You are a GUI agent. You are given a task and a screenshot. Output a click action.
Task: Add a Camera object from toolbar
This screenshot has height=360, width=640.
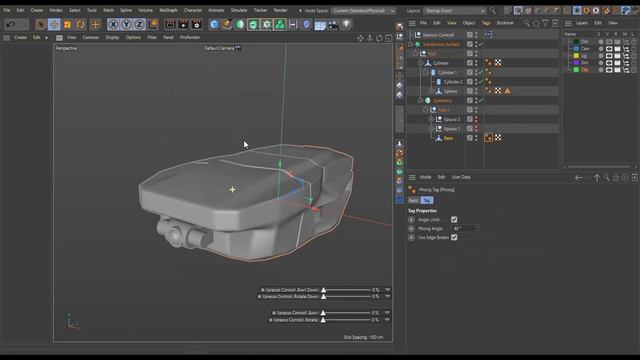click(333, 24)
